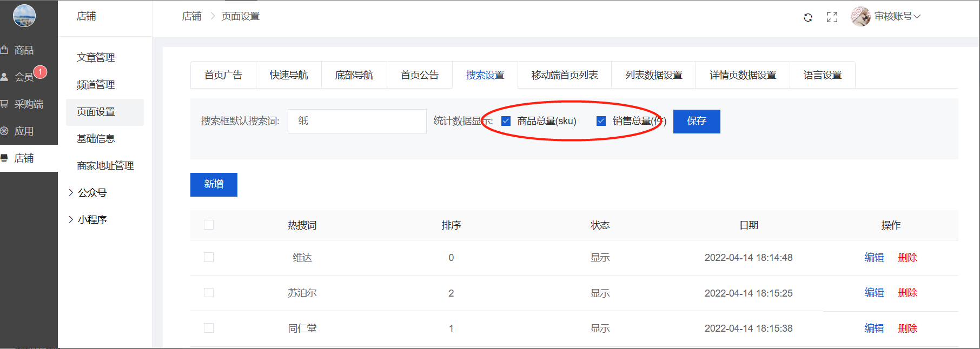Switch to the 移动端首页列表 tab
The width and height of the screenshot is (980, 349).
click(x=564, y=75)
